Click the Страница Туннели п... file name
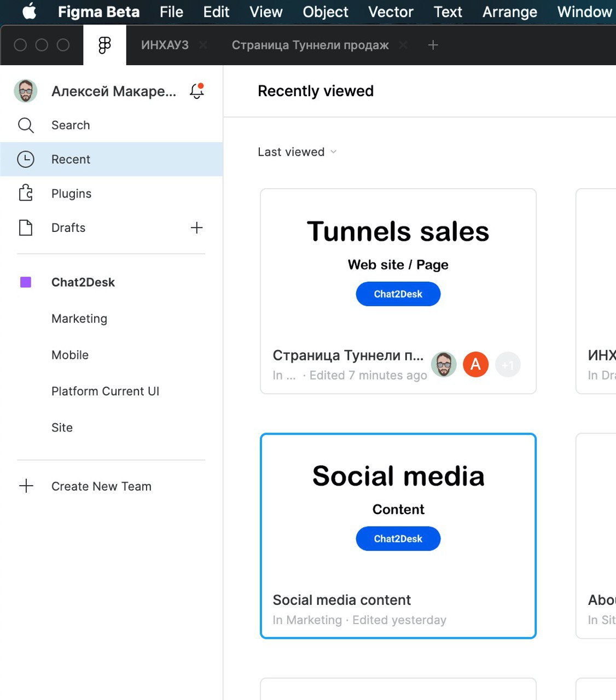616x700 pixels. coord(348,355)
